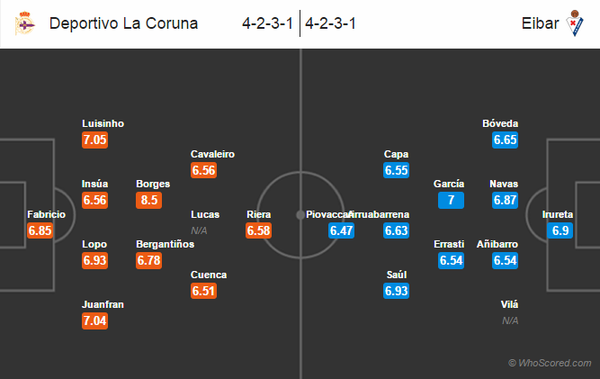The width and height of the screenshot is (600, 379).
Task: Open the Deportivo La Coruna team name
Action: [x=124, y=23]
